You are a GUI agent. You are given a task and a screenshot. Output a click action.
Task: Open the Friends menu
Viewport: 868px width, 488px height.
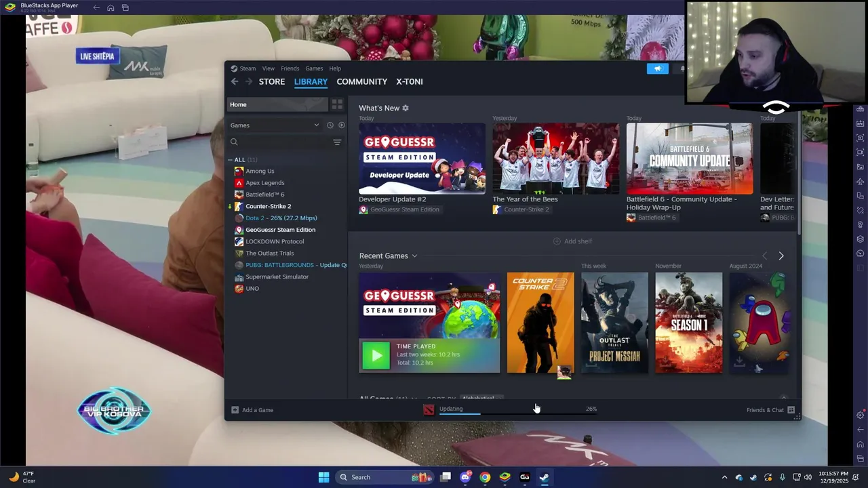click(x=290, y=68)
